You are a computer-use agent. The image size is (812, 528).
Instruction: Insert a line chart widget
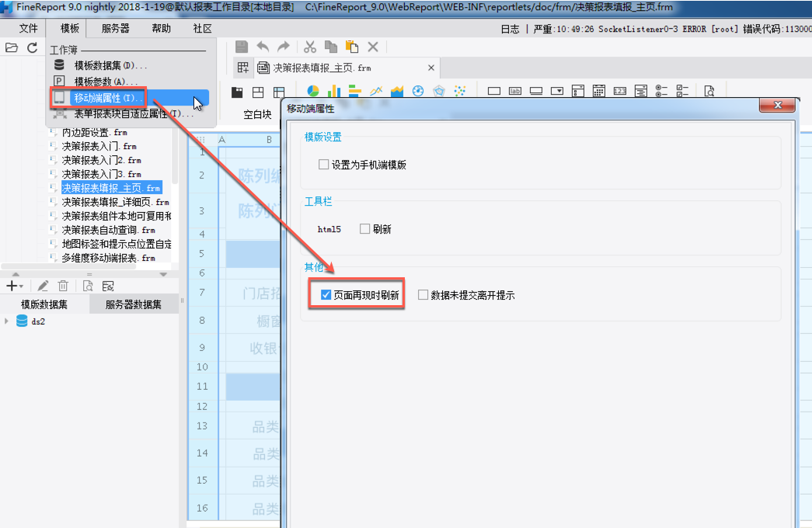click(x=376, y=91)
